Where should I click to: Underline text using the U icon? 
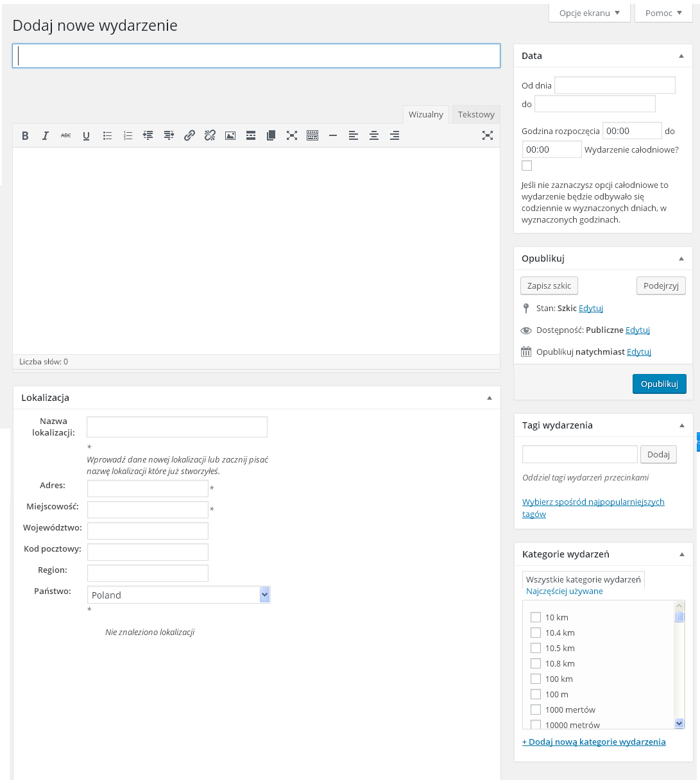pyautogui.click(x=87, y=135)
